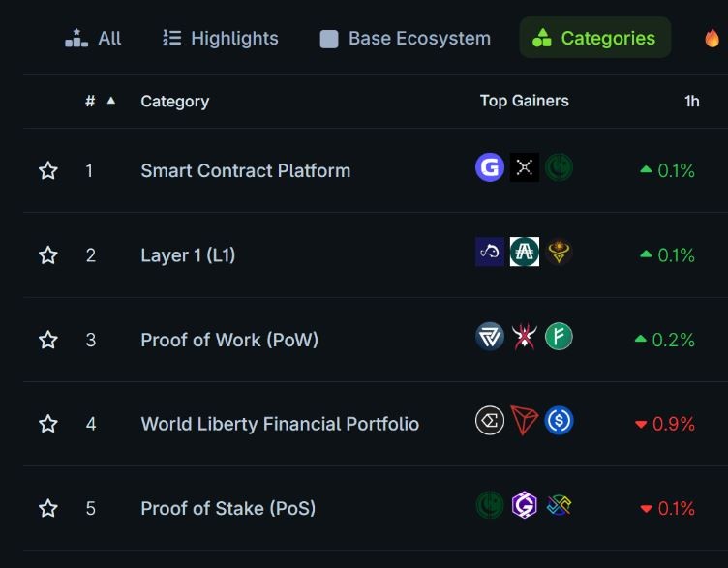This screenshot has height=568, width=728.
Task: Click the flame trending icon
Action: point(712,38)
